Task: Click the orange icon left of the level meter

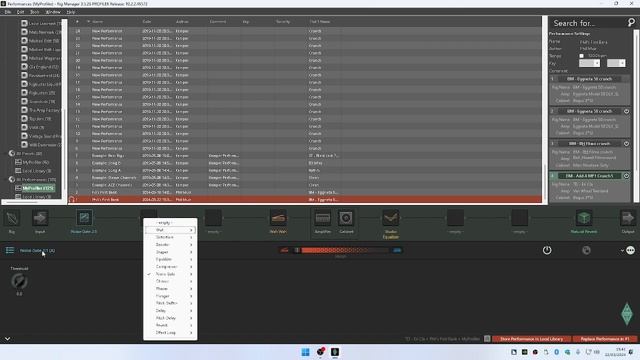Action: (x=284, y=250)
